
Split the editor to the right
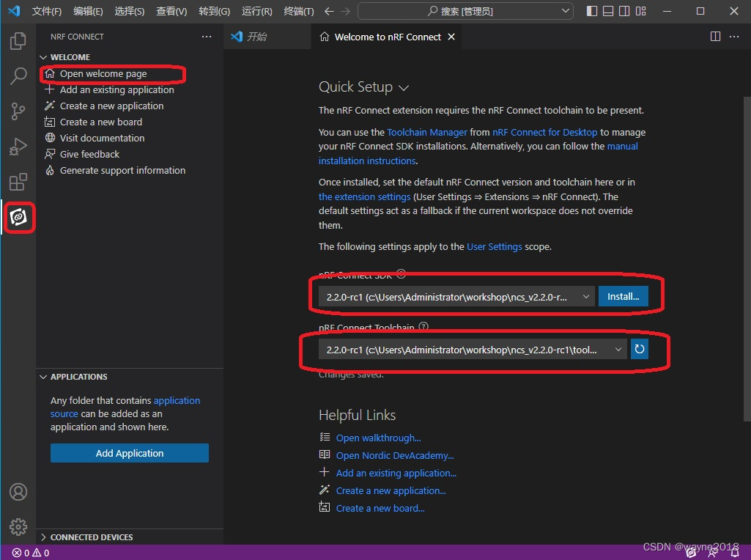click(x=716, y=37)
